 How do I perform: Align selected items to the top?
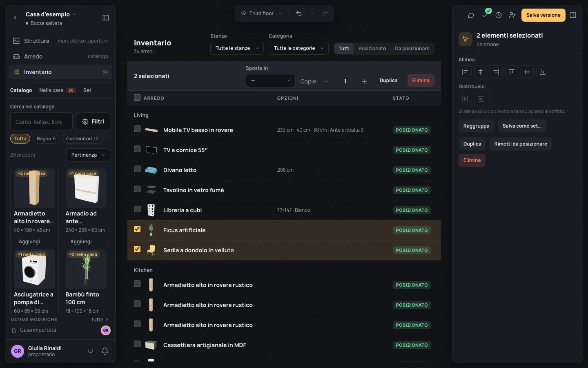[x=512, y=72]
